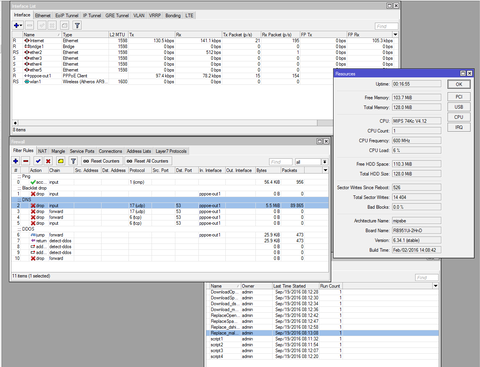Sort by the Name column in Interface List
The height and width of the screenshot is (367, 480).
pos(42,34)
